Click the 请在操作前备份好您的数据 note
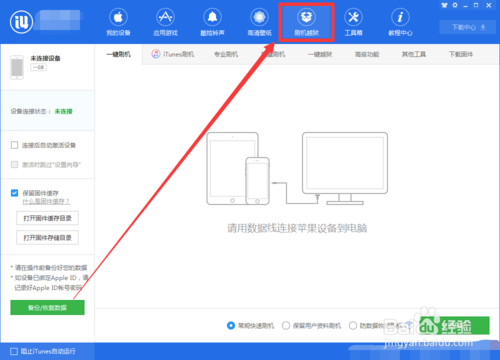 [x=49, y=268]
